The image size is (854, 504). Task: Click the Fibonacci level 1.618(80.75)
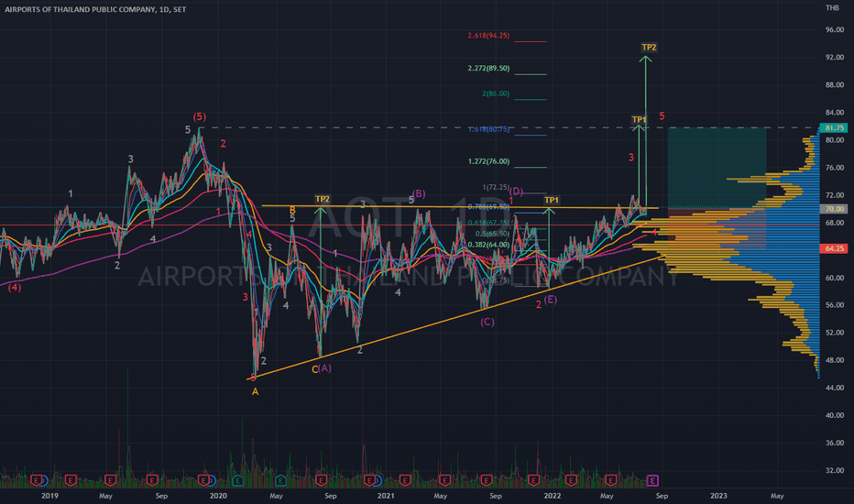pos(488,129)
